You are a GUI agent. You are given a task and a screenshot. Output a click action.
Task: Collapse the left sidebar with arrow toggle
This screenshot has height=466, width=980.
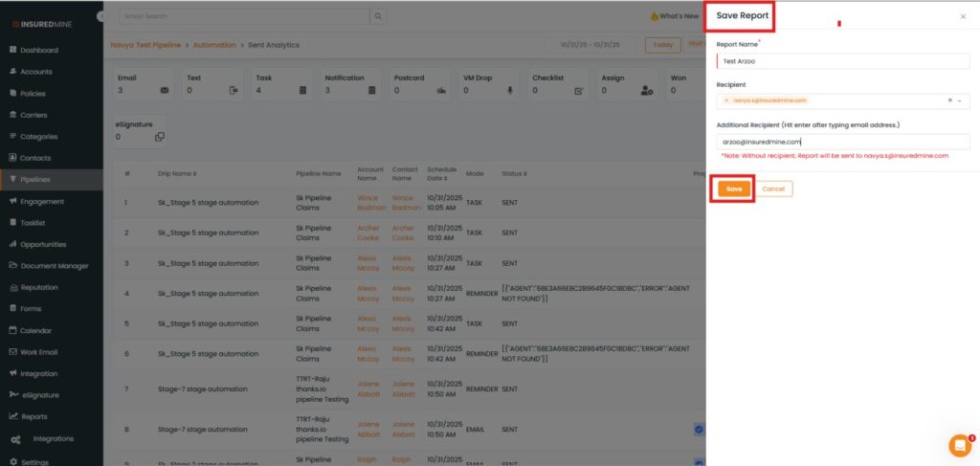coord(102,17)
